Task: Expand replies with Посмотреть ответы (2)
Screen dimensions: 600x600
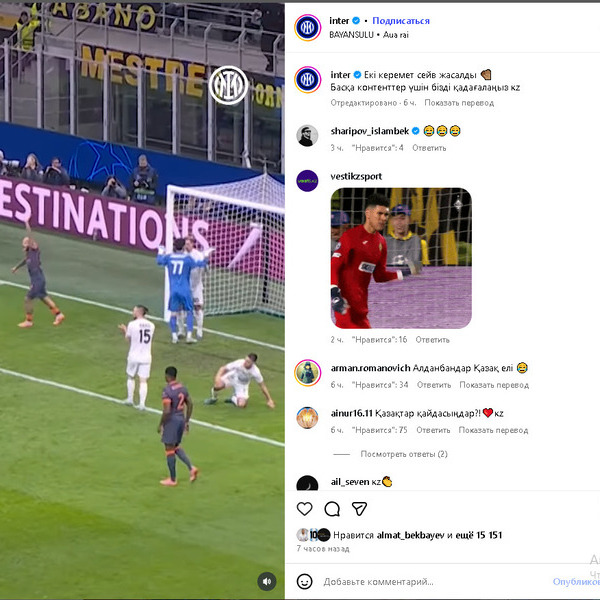Action: pyautogui.click(x=404, y=454)
